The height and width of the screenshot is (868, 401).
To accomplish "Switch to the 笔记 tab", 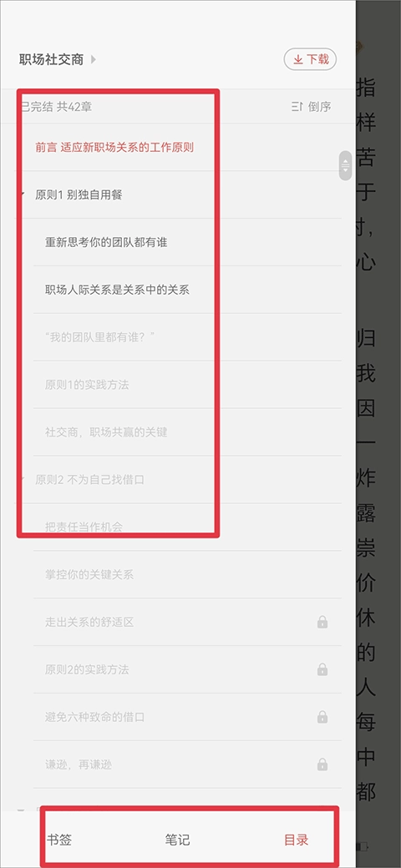I will (177, 840).
